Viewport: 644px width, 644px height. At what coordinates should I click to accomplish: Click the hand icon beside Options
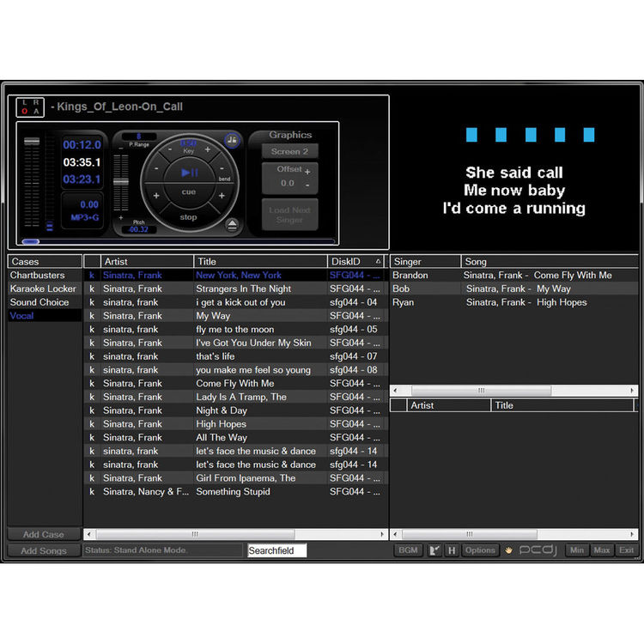508,550
